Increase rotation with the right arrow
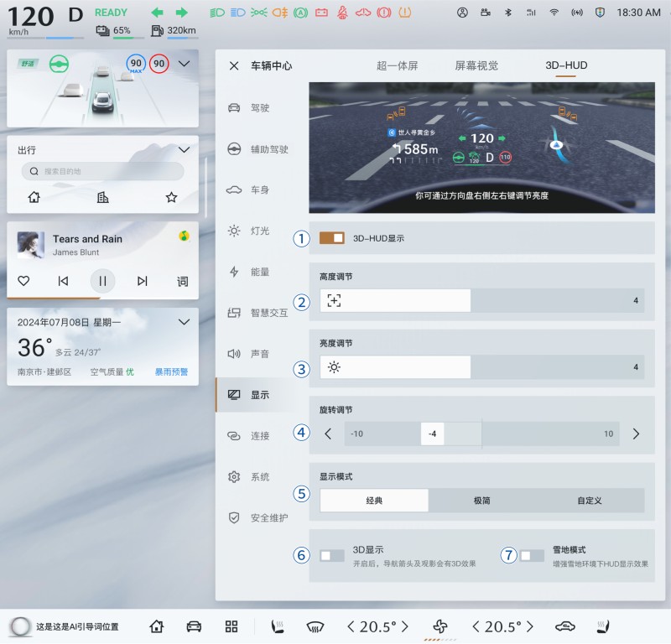The image size is (671, 644). click(x=636, y=434)
